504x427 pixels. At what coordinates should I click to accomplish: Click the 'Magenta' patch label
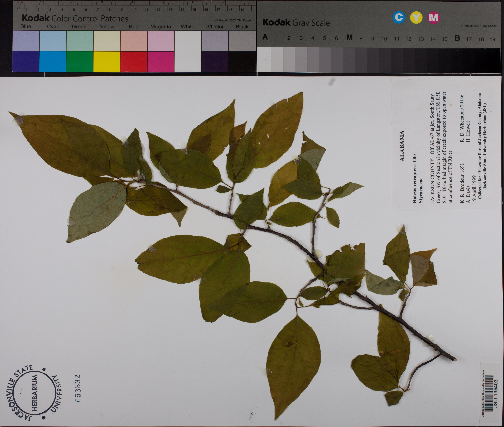click(x=161, y=27)
